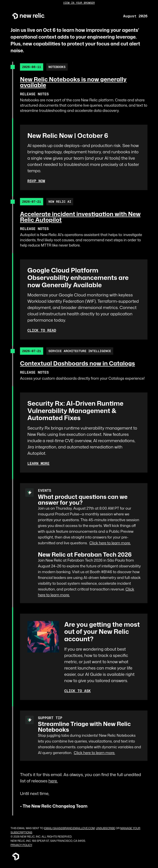
Task: Click RSVP Now for October 6 event
Action: point(36,181)
